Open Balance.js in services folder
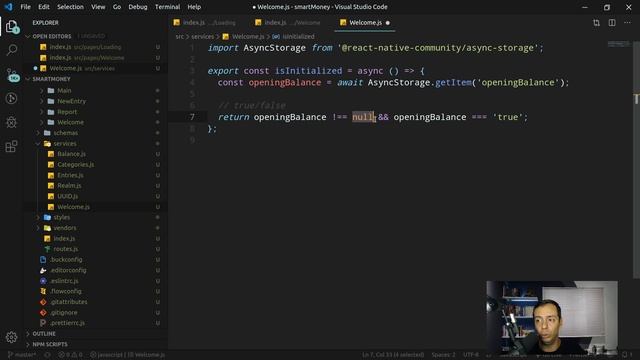Image resolution: width=640 pixels, height=360 pixels. [x=71, y=154]
